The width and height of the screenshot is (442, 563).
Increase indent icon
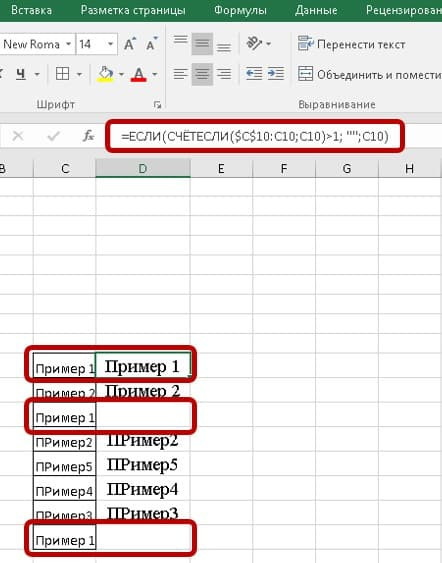[276, 74]
